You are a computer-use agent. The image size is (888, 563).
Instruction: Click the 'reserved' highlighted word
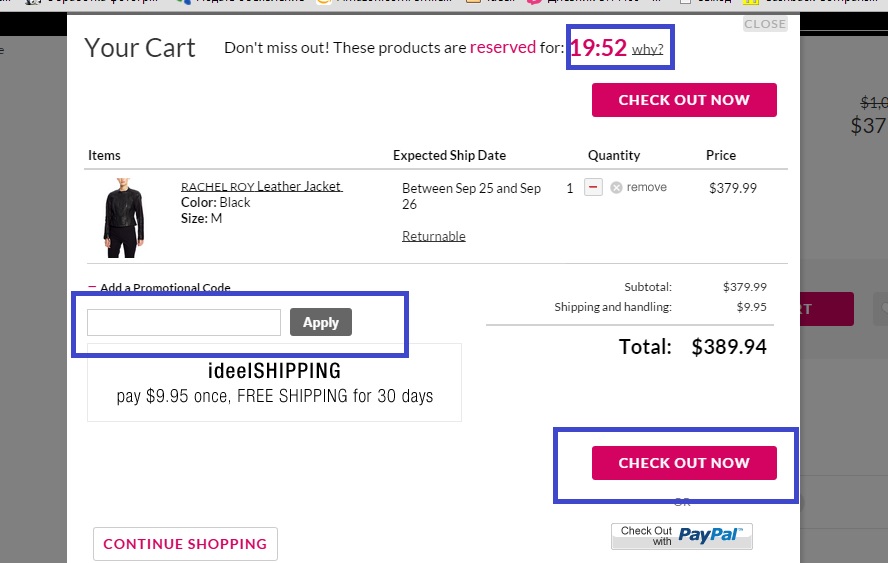click(x=503, y=47)
